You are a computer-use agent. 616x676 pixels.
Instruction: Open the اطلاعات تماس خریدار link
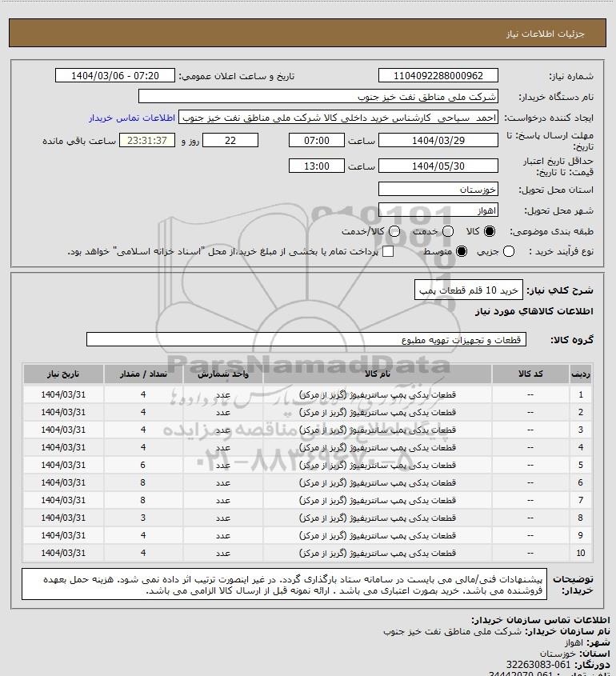point(132,118)
